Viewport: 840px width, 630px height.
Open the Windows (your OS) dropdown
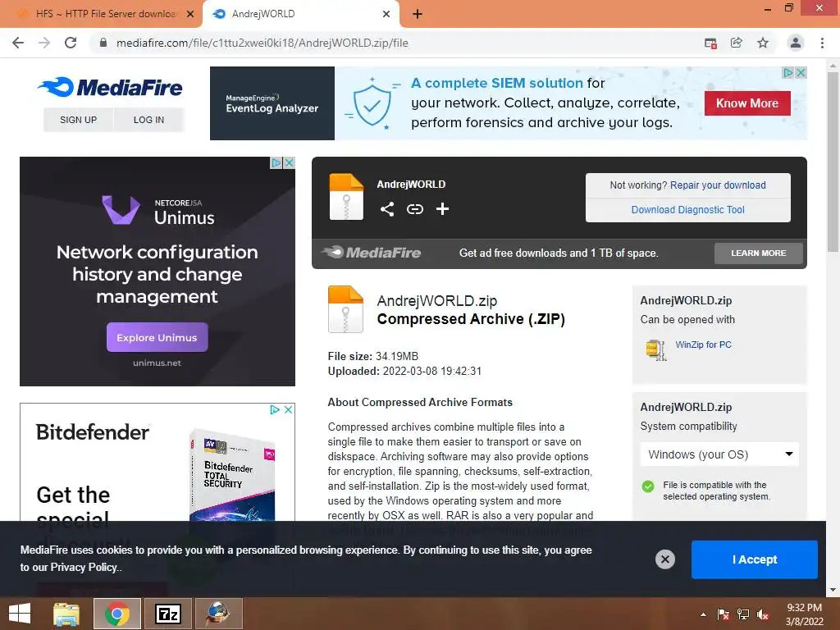[719, 454]
